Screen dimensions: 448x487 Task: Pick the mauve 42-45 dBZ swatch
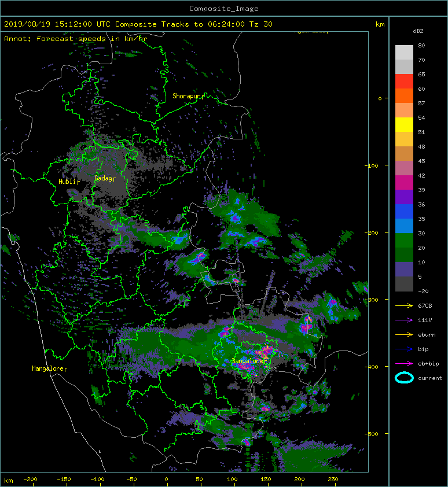point(404,168)
